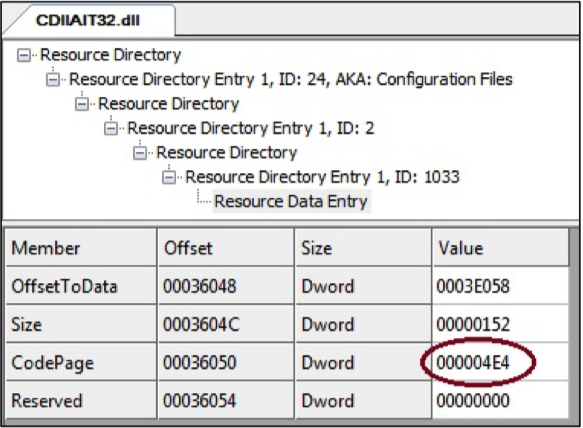Select the OffsetToData member cell
Image resolution: width=583 pixels, height=428 pixels.
tap(81, 286)
